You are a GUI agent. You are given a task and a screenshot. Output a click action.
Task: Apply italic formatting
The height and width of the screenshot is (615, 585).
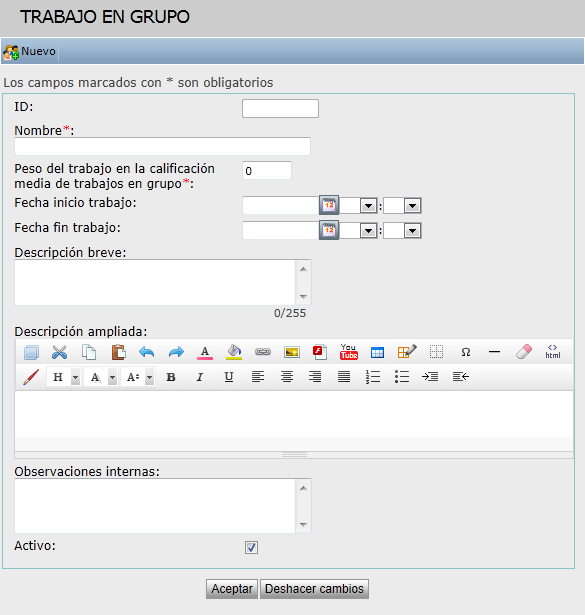click(200, 377)
